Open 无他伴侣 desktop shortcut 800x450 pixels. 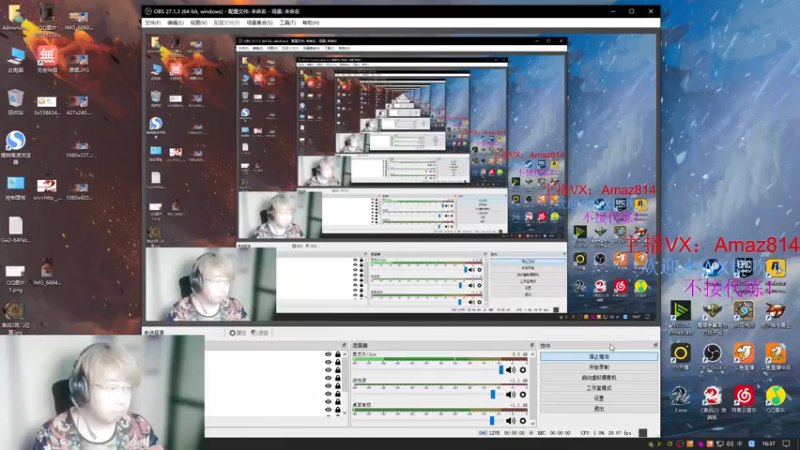[x=47, y=59]
